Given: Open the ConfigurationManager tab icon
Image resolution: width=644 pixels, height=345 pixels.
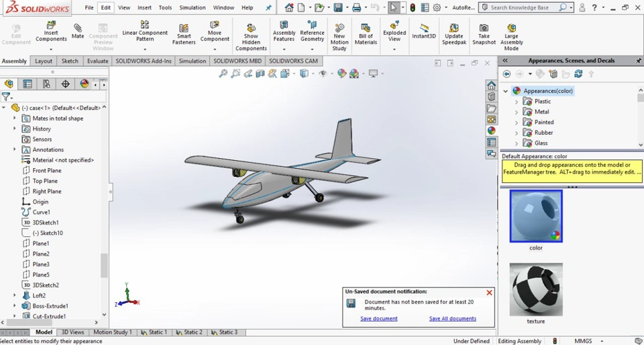Looking at the screenshot, I should 46,84.
